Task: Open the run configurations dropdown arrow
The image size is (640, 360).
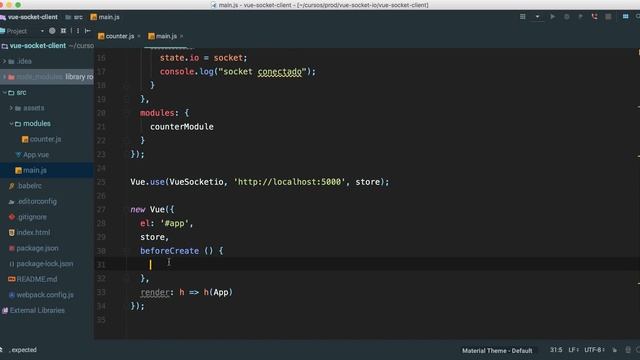Action: pos(538,17)
